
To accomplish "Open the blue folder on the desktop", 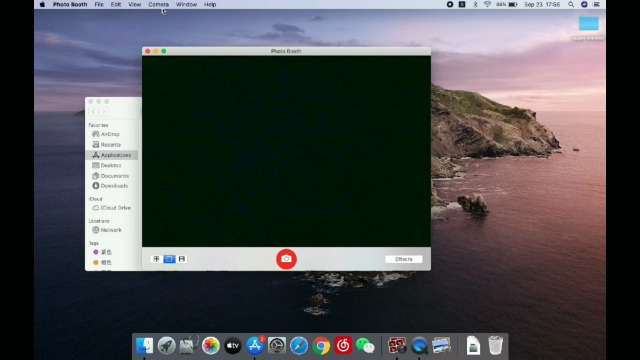I will coord(589,23).
